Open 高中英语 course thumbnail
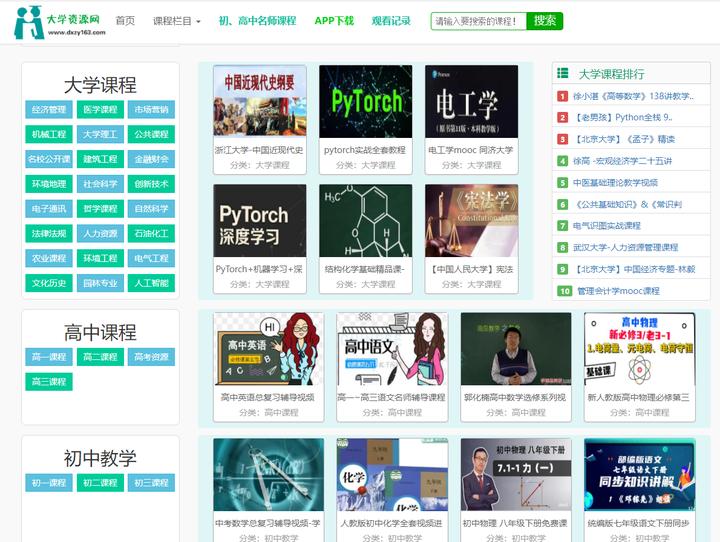Screen dimensions: 720x542 coord(269,349)
